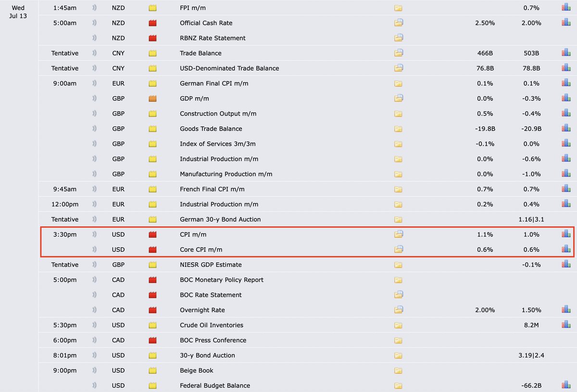Open the chart for Official Cash Rate
The image size is (577, 392).
point(566,23)
